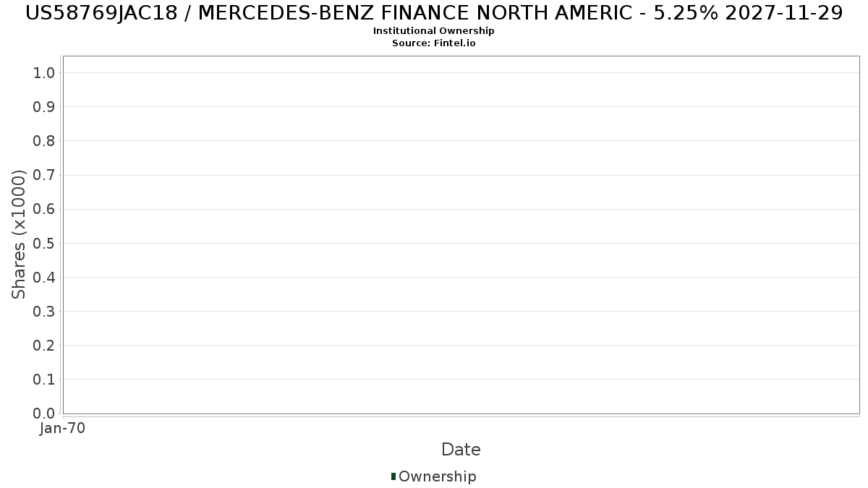The image size is (868, 488).
Task: Click the 0.0 y-axis label
Action: 44,414
